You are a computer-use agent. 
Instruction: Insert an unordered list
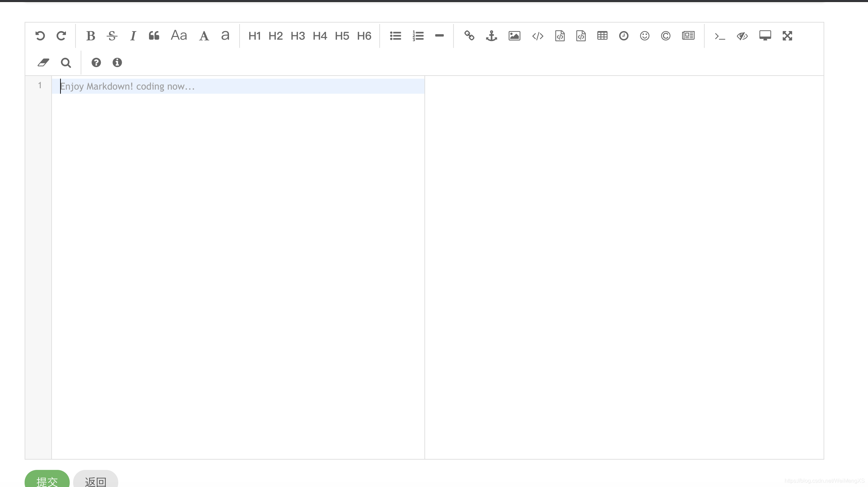(x=395, y=36)
